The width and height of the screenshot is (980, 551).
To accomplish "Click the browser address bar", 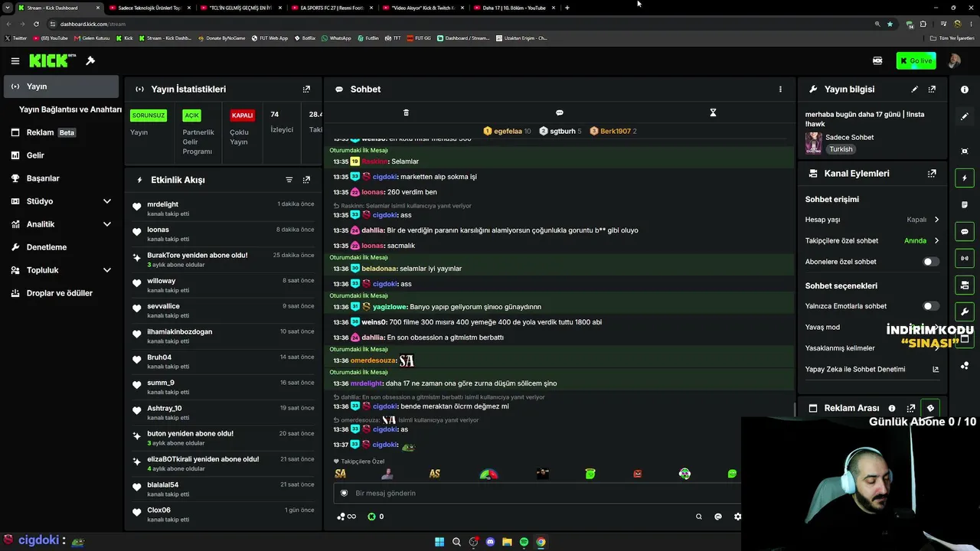I will point(459,24).
